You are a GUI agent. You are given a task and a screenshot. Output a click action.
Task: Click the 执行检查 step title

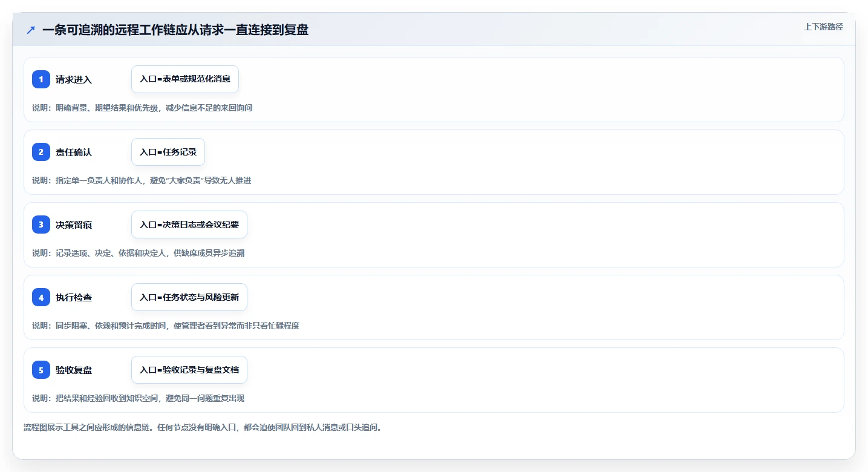(74, 297)
